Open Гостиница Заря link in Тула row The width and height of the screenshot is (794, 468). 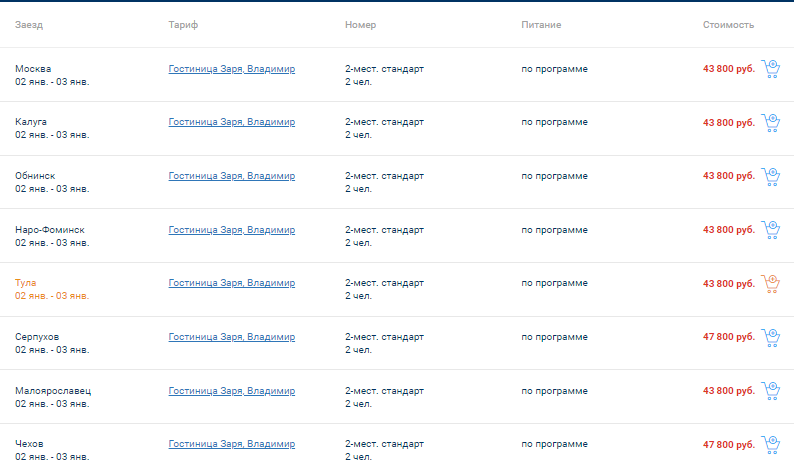(231, 283)
